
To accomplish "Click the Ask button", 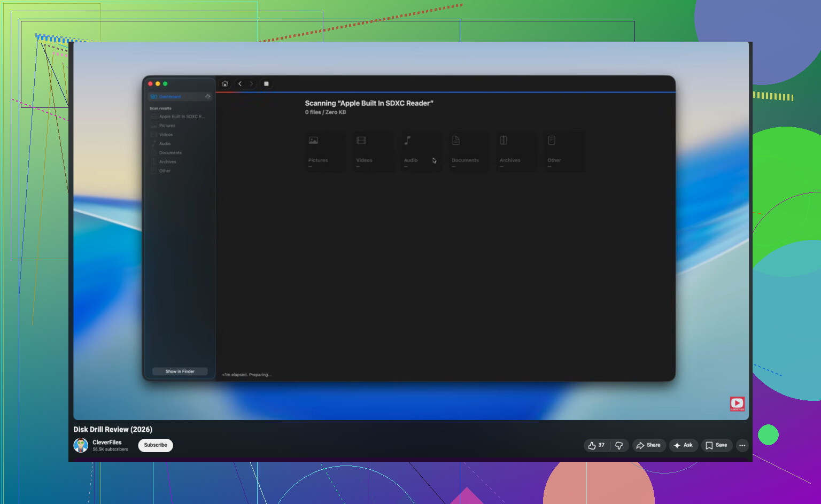I will [x=684, y=445].
